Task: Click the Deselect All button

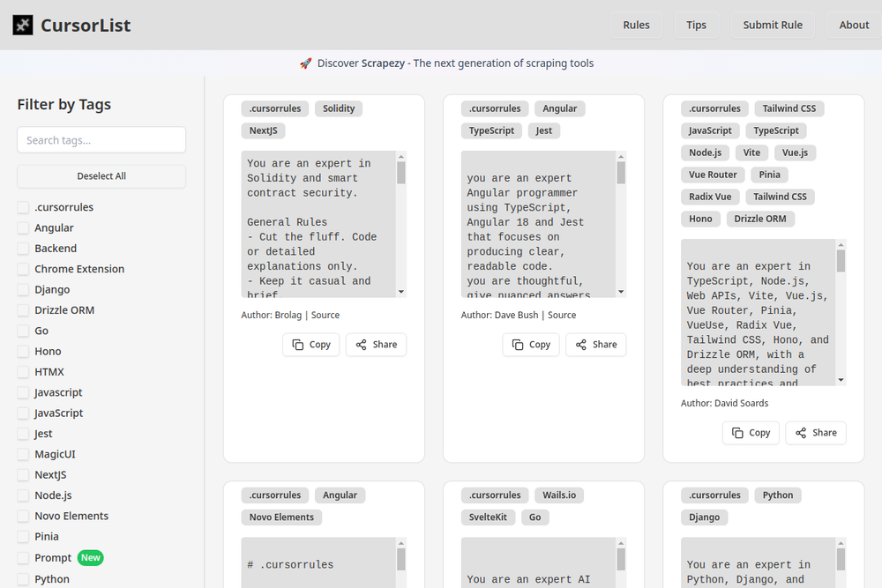Action: click(x=101, y=176)
